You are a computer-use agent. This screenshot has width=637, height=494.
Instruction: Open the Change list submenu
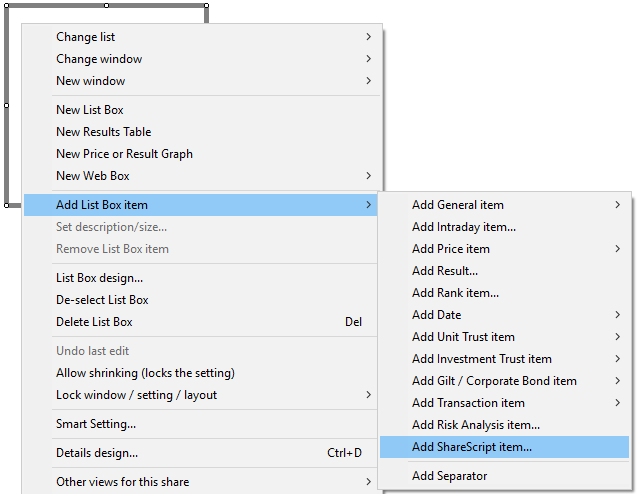(86, 37)
